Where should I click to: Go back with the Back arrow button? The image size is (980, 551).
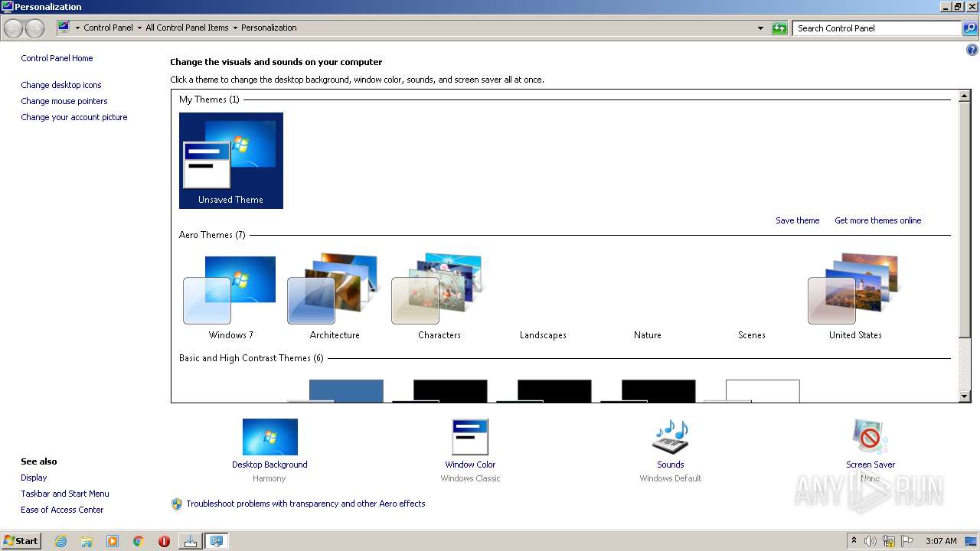coord(13,28)
